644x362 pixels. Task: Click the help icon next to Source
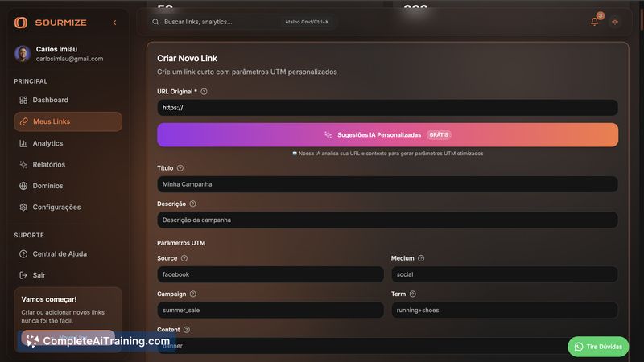tap(184, 258)
